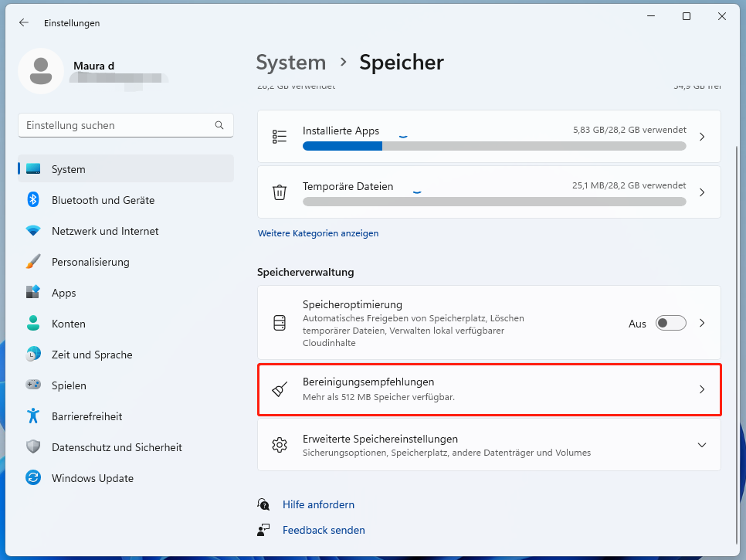Open the Temporäre Dateien trash icon
The height and width of the screenshot is (560, 746).
click(280, 192)
